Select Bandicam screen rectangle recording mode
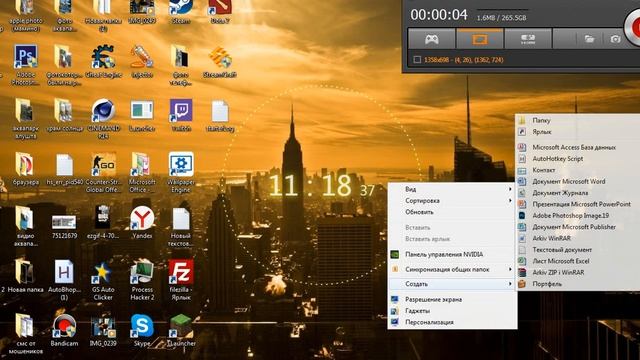Image resolution: width=640 pixels, height=360 pixels. (x=480, y=39)
